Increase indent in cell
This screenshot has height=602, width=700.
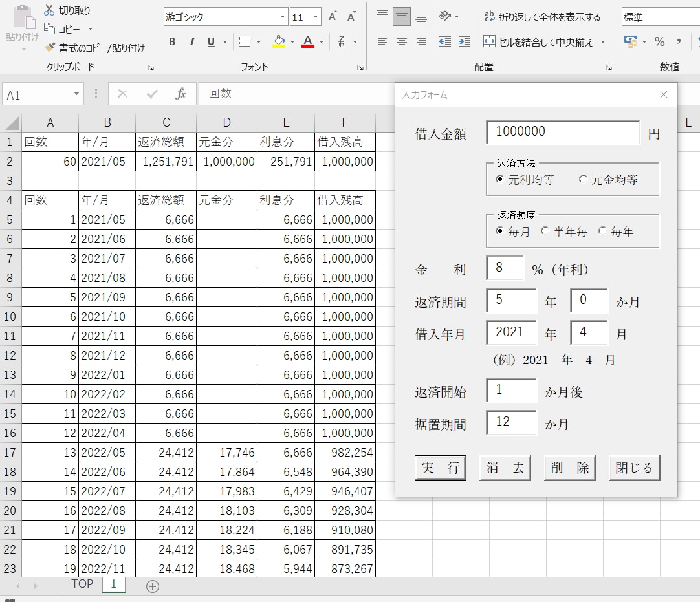(465, 41)
